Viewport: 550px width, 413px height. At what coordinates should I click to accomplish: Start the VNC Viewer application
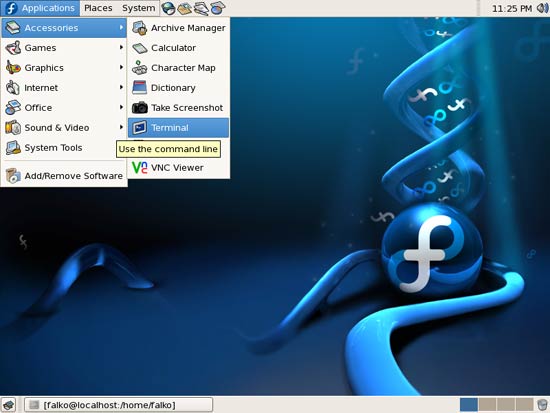coord(179,168)
